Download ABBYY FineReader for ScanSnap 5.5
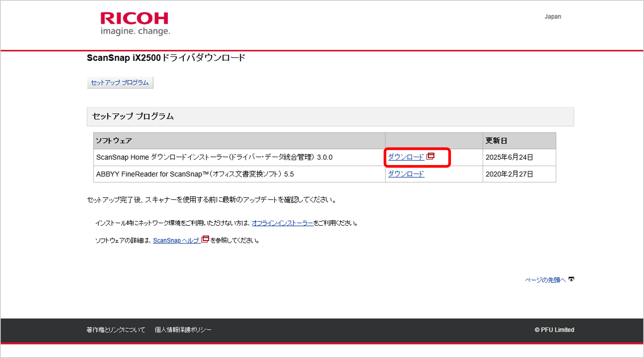Screen dimensions: 644x358 406,174
